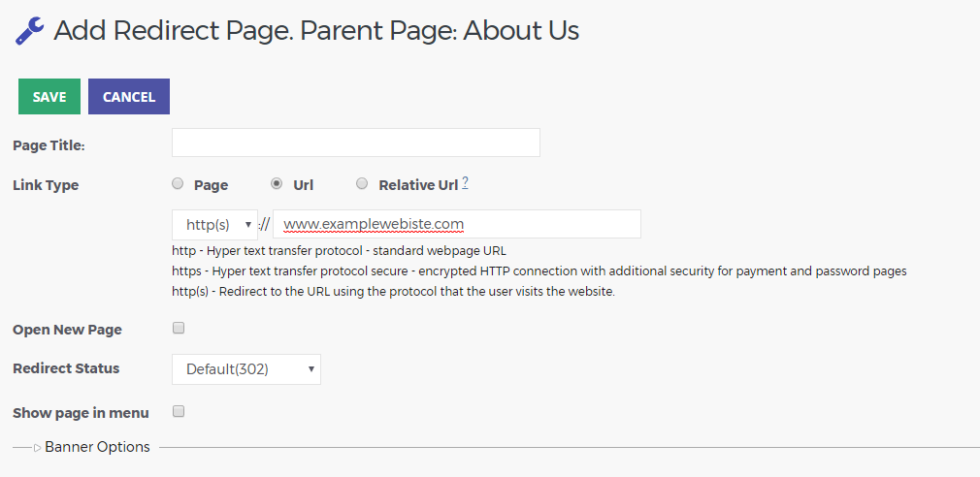
Task: Click the Open New Page label text
Action: tap(68, 330)
